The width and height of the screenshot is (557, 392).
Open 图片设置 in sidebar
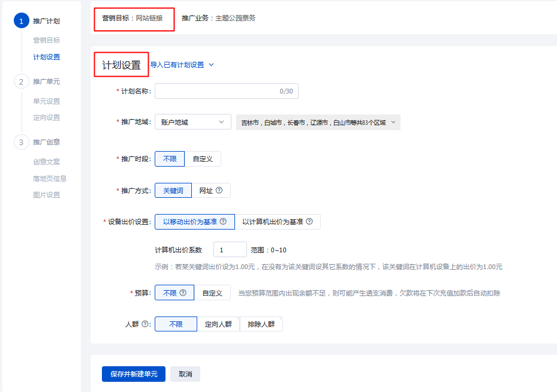[47, 195]
